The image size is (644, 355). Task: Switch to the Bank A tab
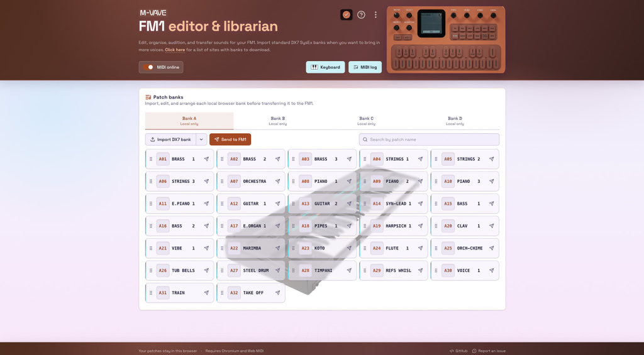point(189,121)
